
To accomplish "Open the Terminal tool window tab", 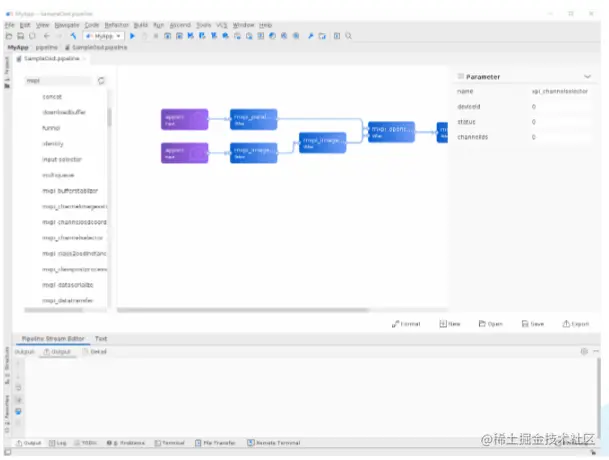I will coord(170,443).
